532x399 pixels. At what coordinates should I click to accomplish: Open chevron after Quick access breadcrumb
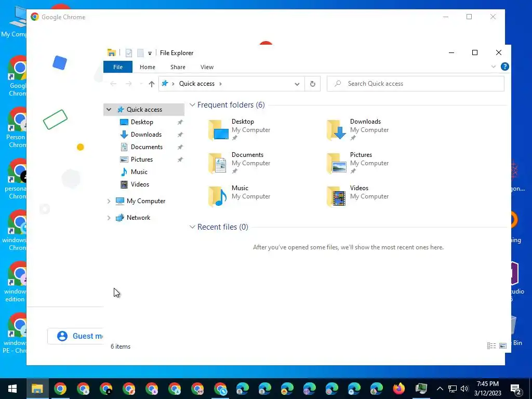coord(220,84)
